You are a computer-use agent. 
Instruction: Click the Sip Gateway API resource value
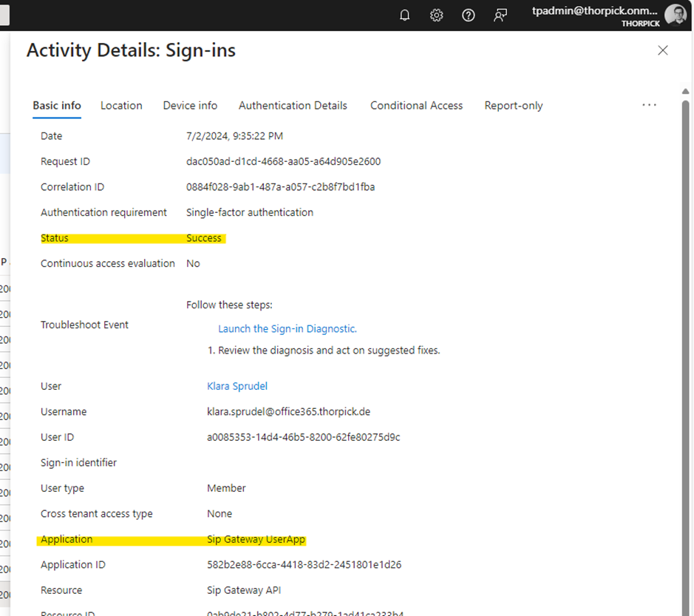click(244, 590)
